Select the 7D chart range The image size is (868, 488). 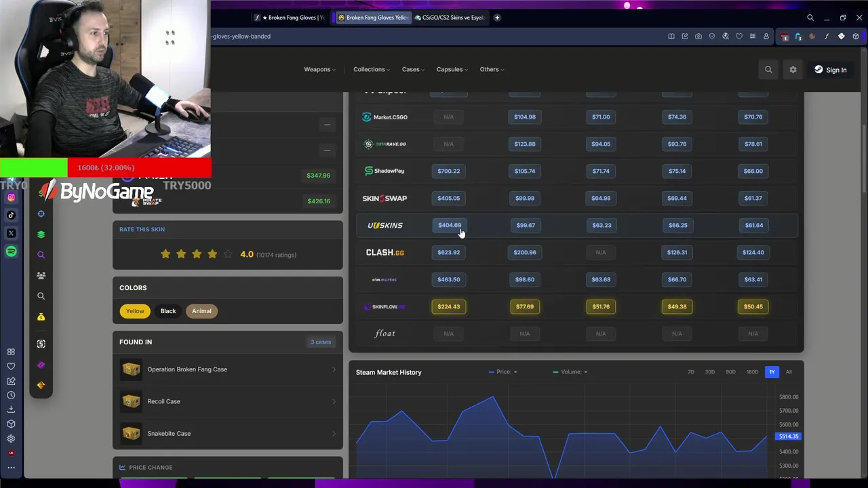coord(691,372)
